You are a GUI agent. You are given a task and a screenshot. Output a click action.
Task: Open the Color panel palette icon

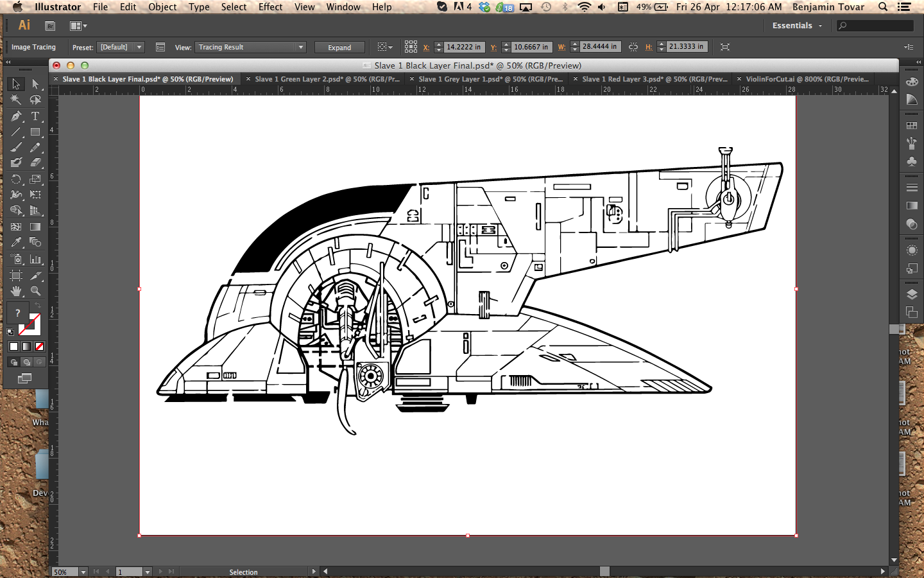912,82
